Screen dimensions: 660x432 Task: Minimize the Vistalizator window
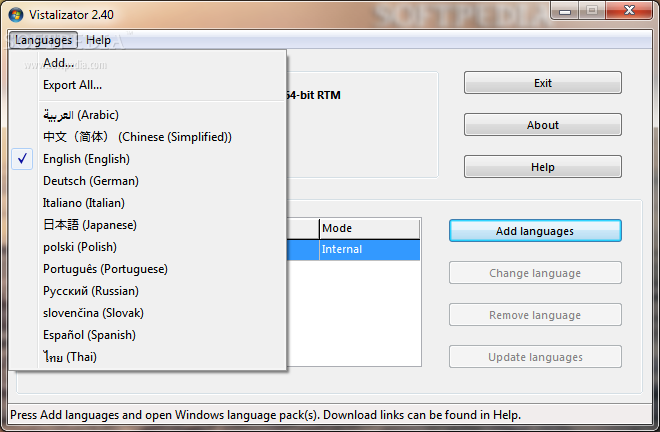565,11
